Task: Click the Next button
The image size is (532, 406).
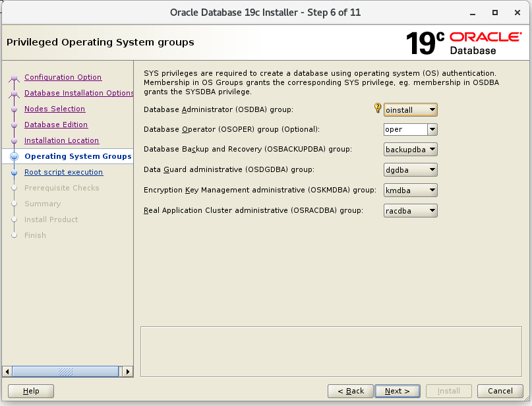Action: 398,391
